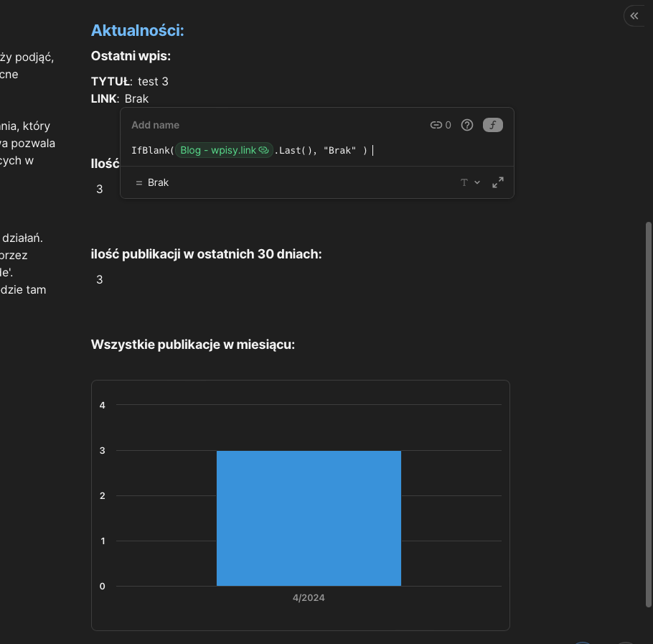Click the LINK value Brak
Screen dimensions: 653x644
point(136,98)
